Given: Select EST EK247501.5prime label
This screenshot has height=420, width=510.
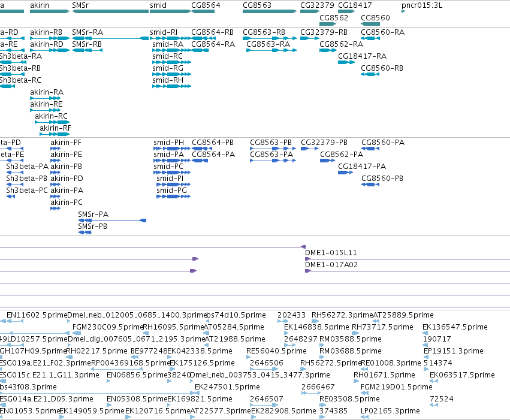Looking at the screenshot, I should point(227,387).
